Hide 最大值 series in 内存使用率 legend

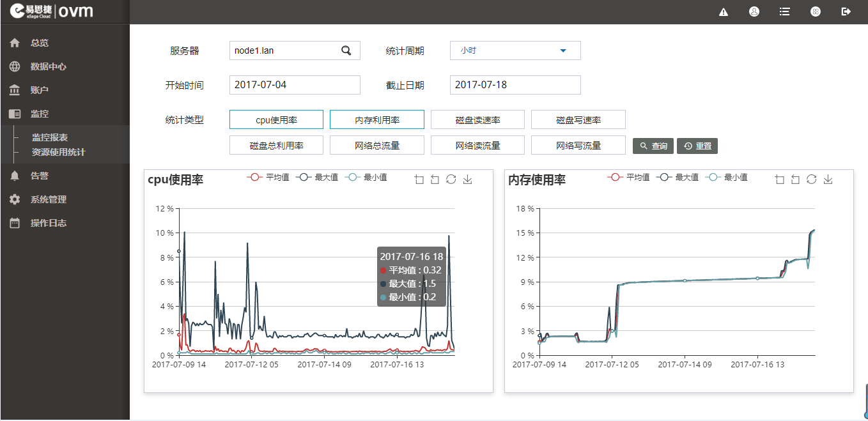(678, 178)
